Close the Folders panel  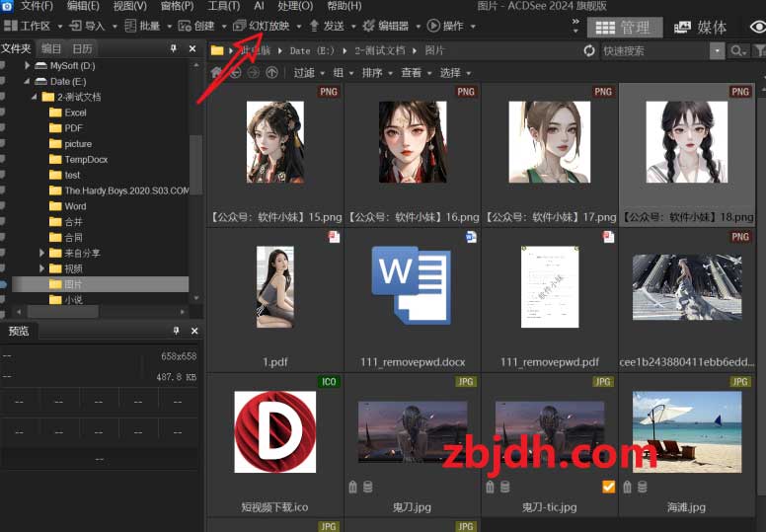[194, 48]
